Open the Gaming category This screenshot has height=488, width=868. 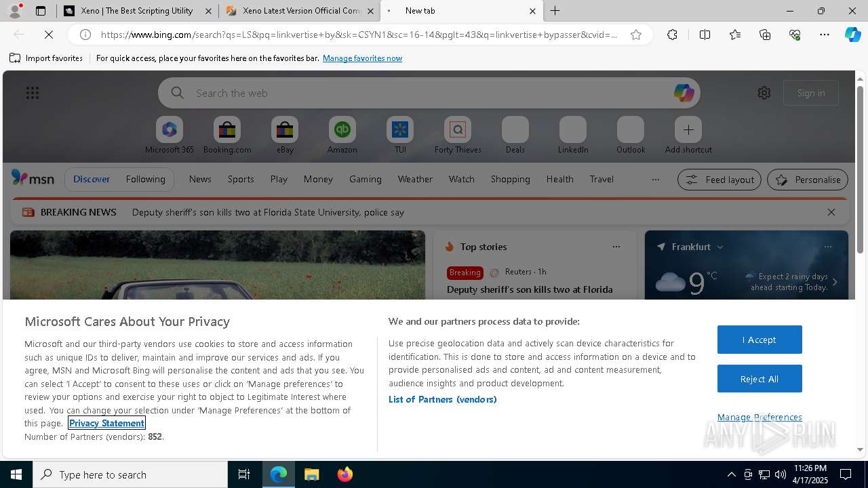click(x=366, y=180)
